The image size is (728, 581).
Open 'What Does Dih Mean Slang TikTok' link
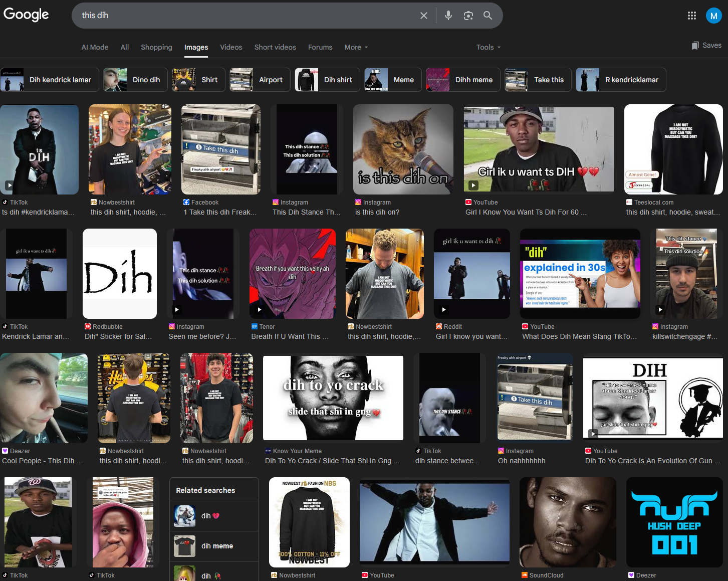pyautogui.click(x=580, y=336)
